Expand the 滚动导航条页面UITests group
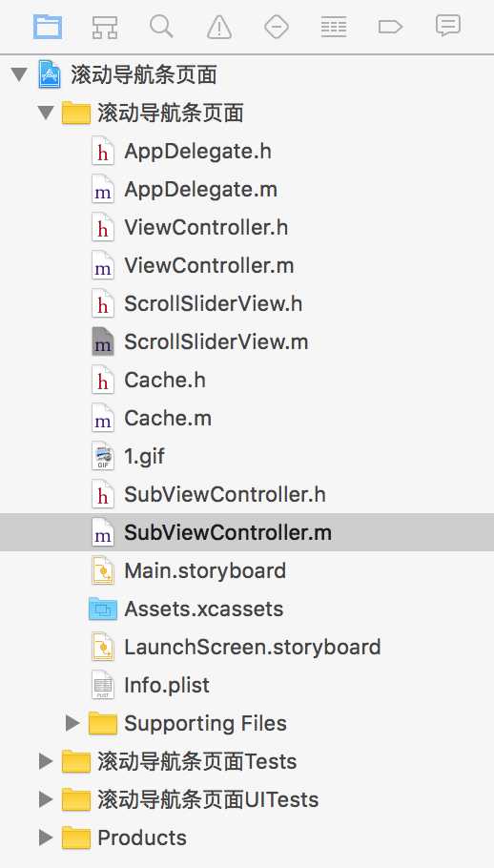The height and width of the screenshot is (868, 494). [46, 799]
